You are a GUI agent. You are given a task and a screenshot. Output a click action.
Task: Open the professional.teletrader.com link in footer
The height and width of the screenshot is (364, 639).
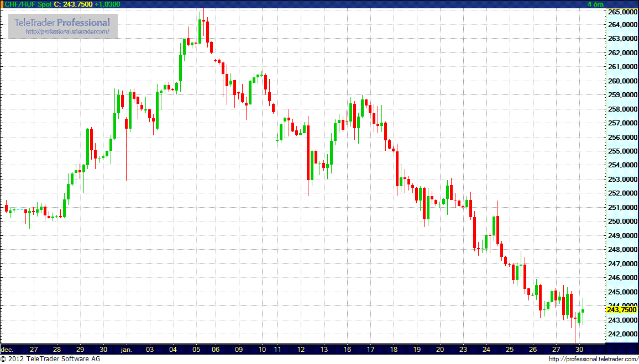tap(594, 359)
